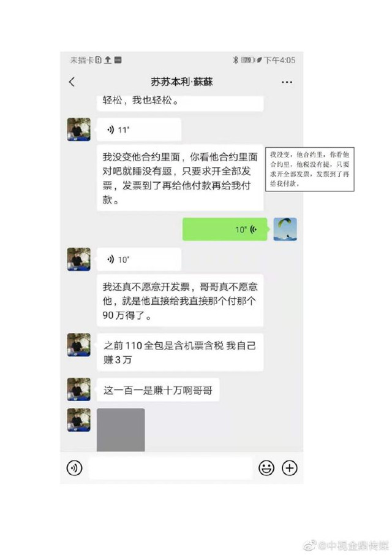This screenshot has height=555, width=392.
Task: Tap the chat title 苏苏本利·蘇蘇
Action: point(182,82)
